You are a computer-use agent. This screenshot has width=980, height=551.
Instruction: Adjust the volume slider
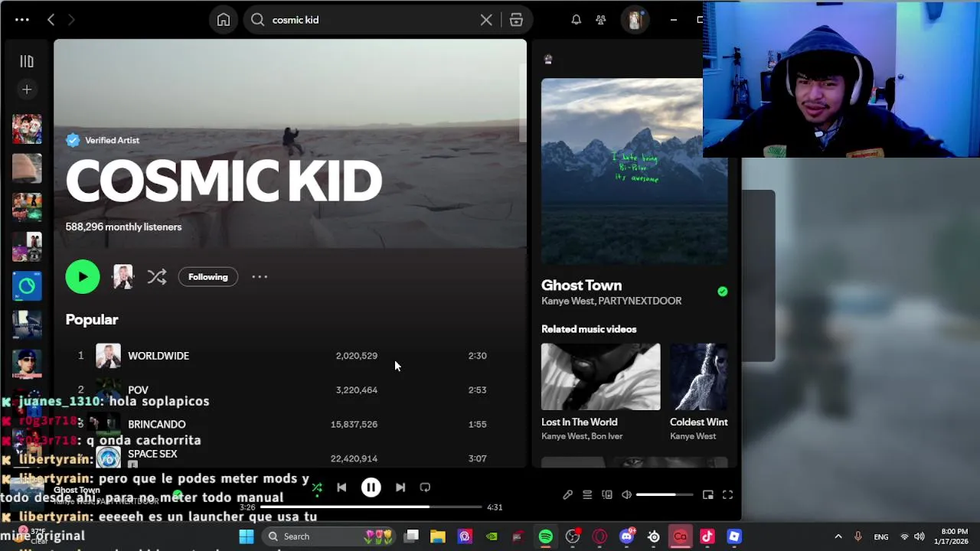pos(665,495)
